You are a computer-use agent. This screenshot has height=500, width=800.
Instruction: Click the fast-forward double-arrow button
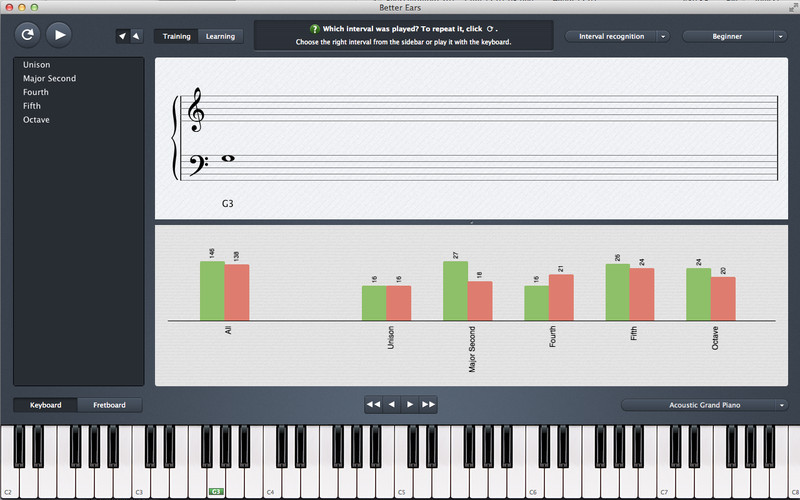pos(428,405)
